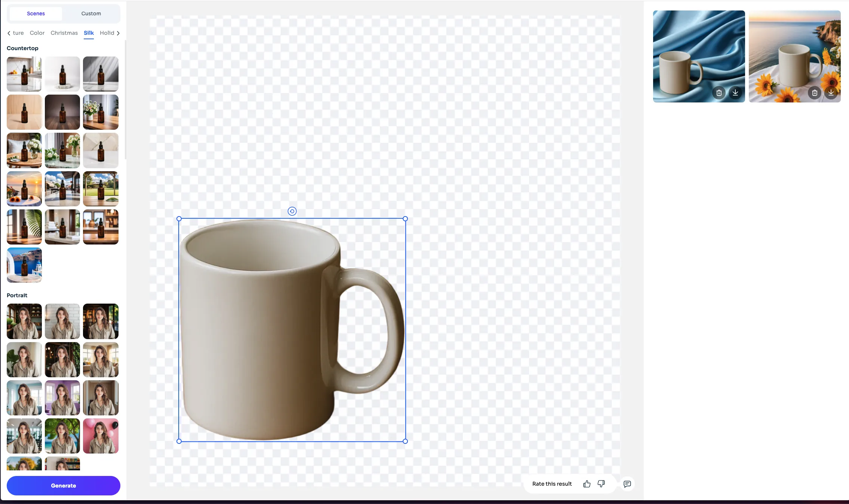This screenshot has height=504, width=849.
Task: Select the Silk category tab
Action: click(88, 33)
